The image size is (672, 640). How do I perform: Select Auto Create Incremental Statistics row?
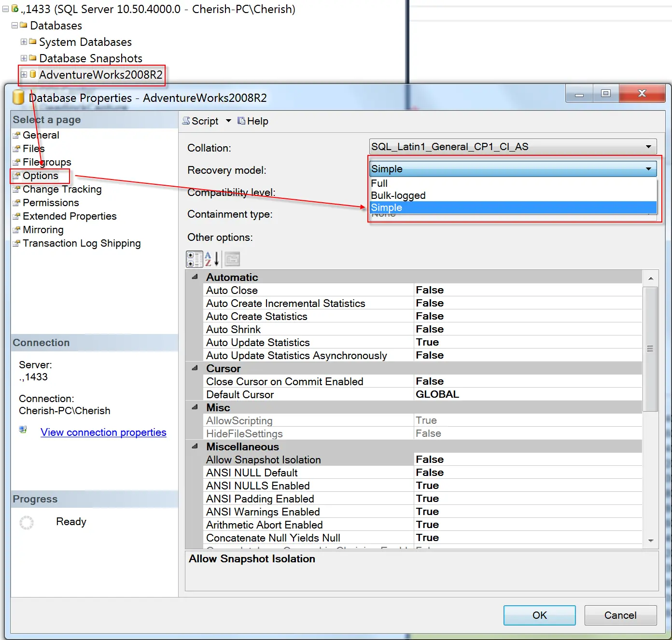click(x=423, y=303)
